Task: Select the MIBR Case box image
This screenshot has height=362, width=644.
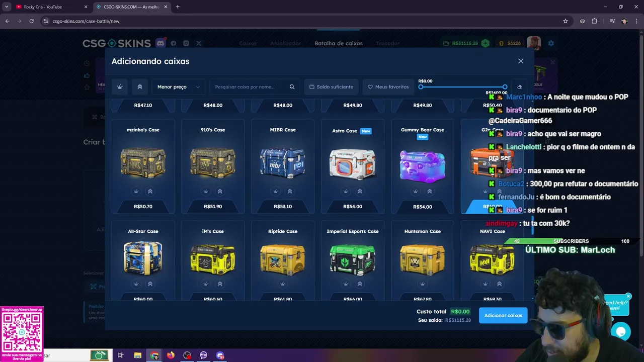Action: coord(283,162)
